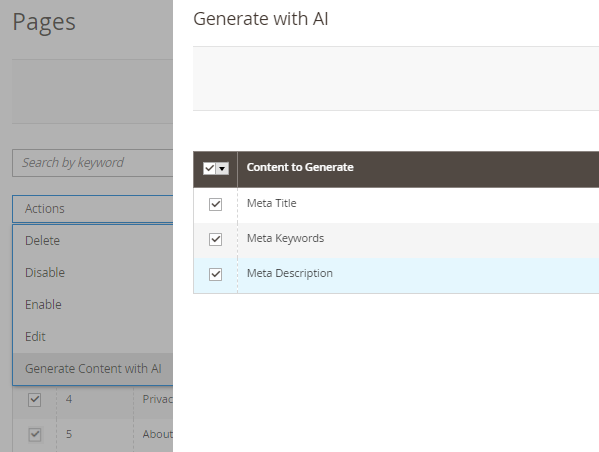Click the Content to Generate column header
This screenshot has width=599, height=452.
300,167
